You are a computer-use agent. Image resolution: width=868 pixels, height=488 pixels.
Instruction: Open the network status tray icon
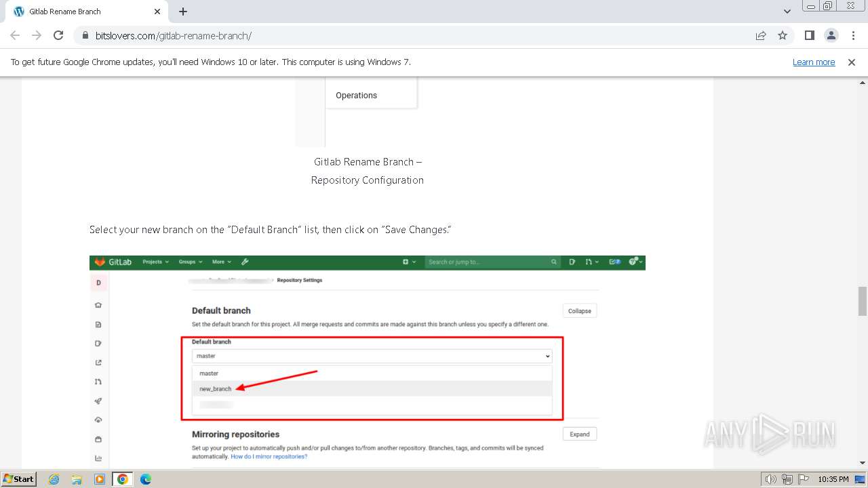pos(787,479)
